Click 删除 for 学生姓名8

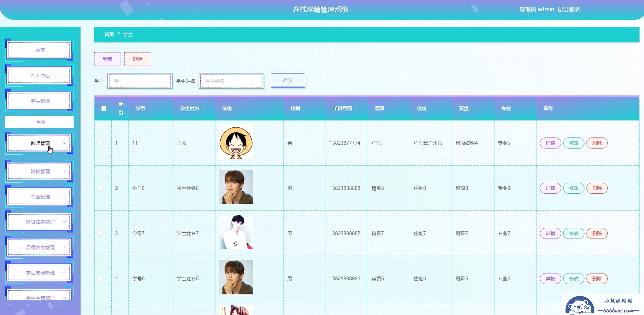[x=597, y=188]
